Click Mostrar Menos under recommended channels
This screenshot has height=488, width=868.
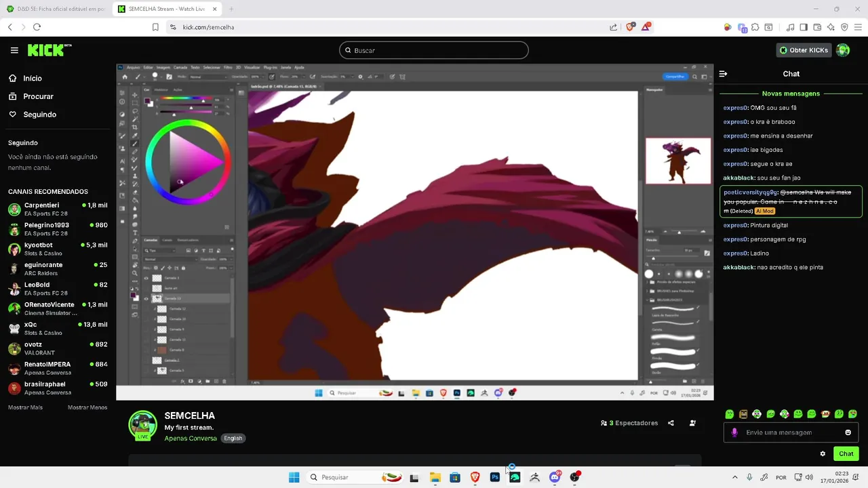tap(87, 407)
